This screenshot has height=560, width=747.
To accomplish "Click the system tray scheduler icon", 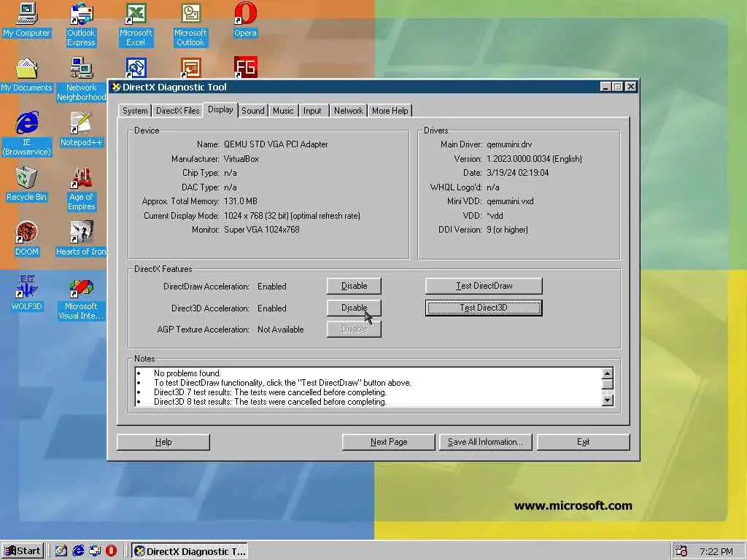I will (x=681, y=551).
